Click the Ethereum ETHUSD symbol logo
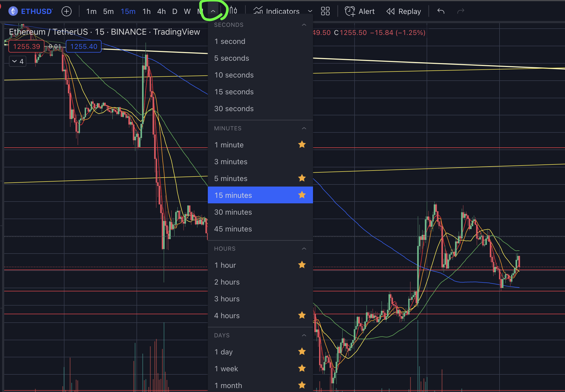565x392 pixels. point(13,11)
